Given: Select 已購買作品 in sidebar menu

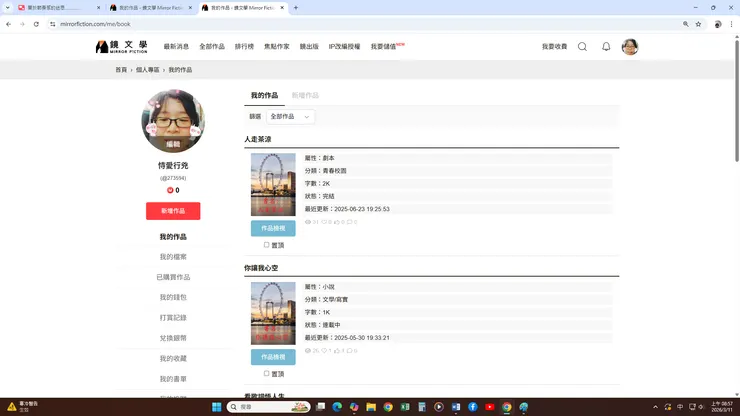Looking at the screenshot, I should [173, 277].
